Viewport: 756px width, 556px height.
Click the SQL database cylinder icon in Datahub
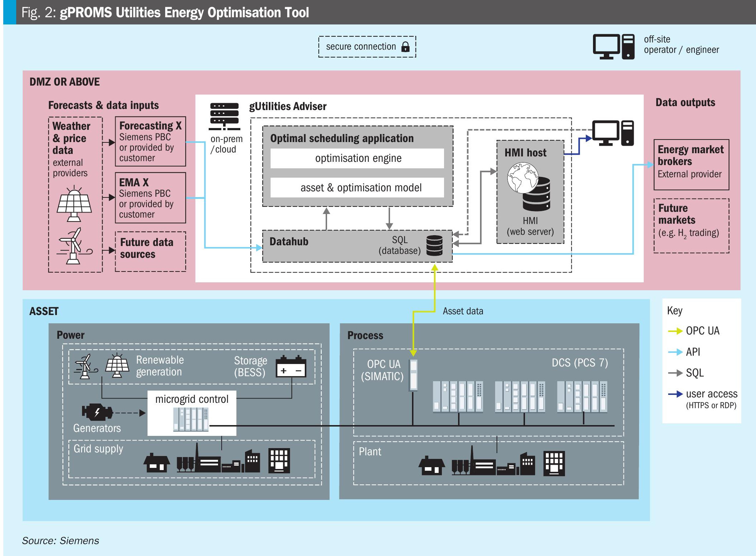click(x=434, y=245)
